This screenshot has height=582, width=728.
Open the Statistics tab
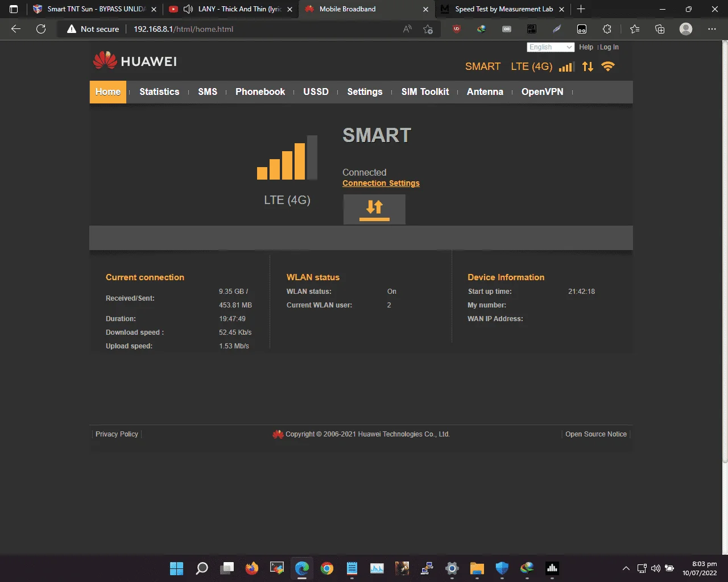[x=159, y=92]
